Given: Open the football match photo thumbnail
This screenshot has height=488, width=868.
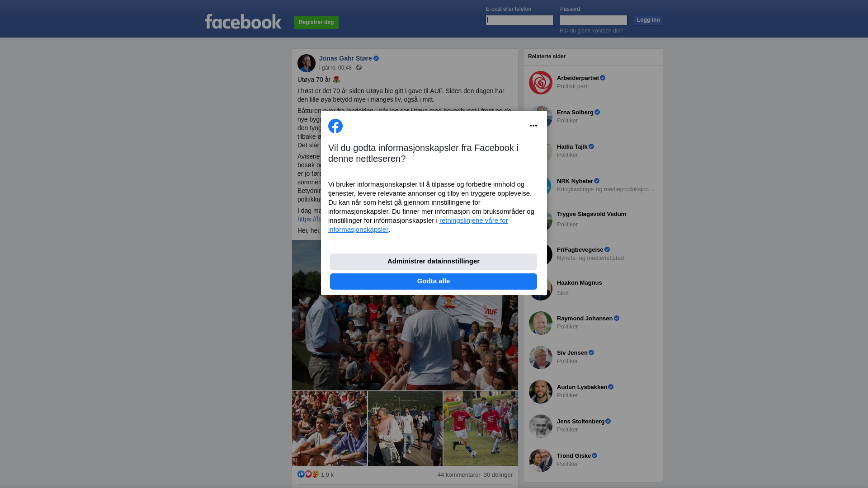Looking at the screenshot, I should click(481, 429).
